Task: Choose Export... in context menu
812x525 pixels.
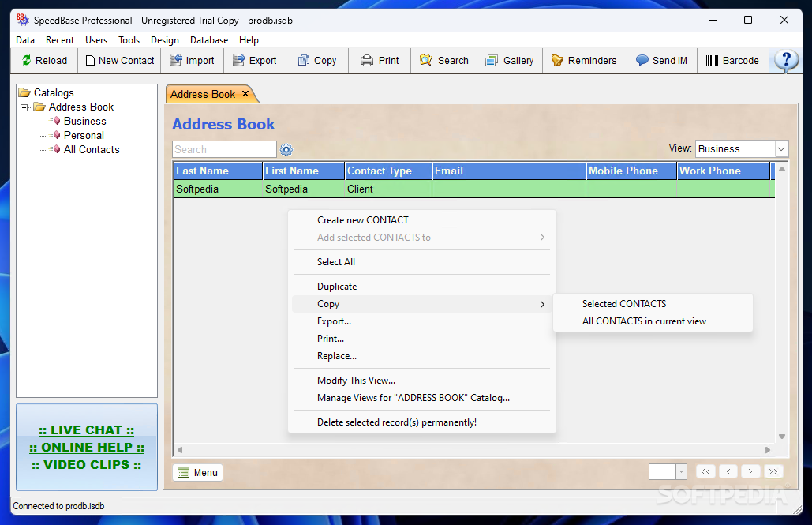Action: [421, 321]
